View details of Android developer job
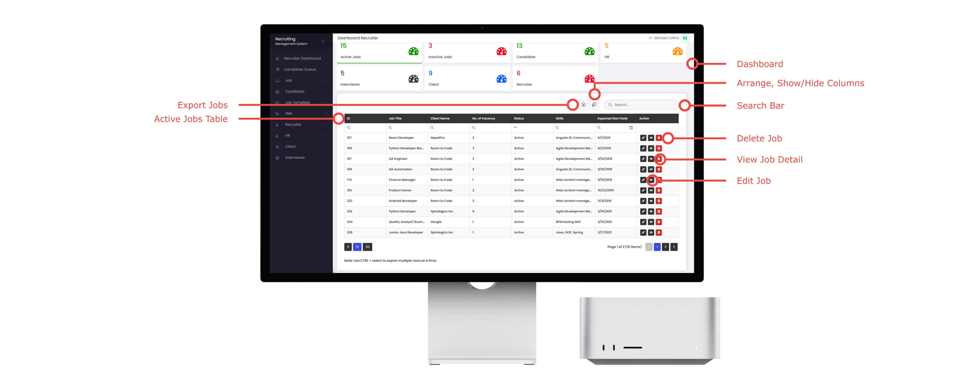 pos(651,201)
